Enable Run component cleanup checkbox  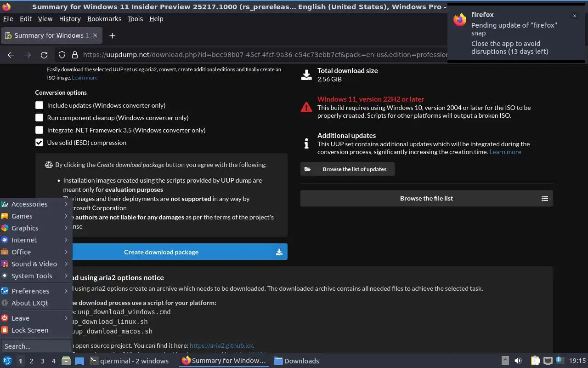coord(40,118)
